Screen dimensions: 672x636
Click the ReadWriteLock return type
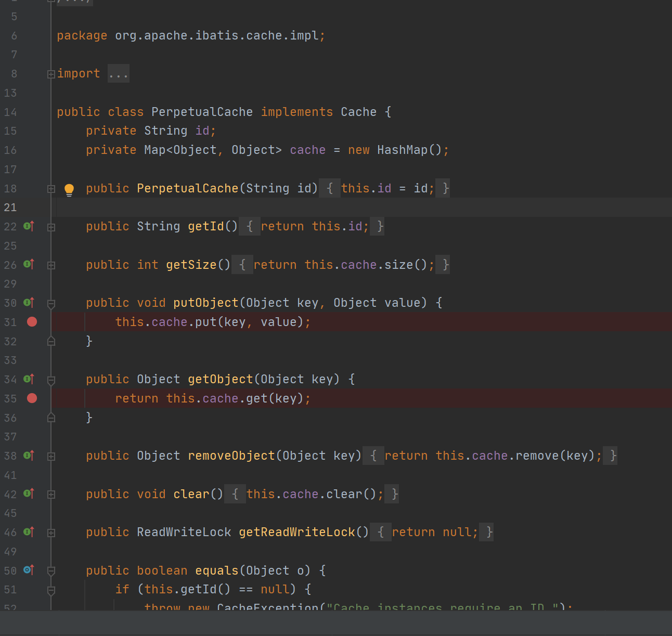[184, 532]
